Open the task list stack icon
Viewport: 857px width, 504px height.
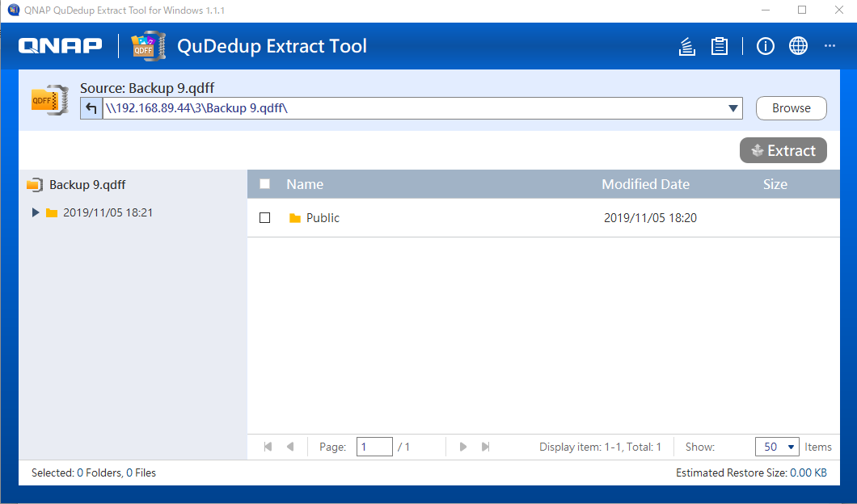point(687,46)
